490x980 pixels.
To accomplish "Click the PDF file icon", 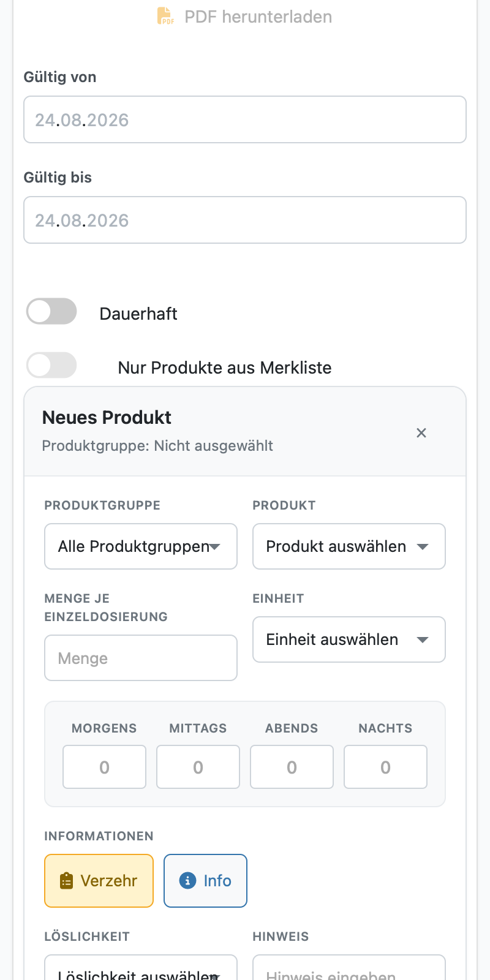I will pyautogui.click(x=165, y=17).
